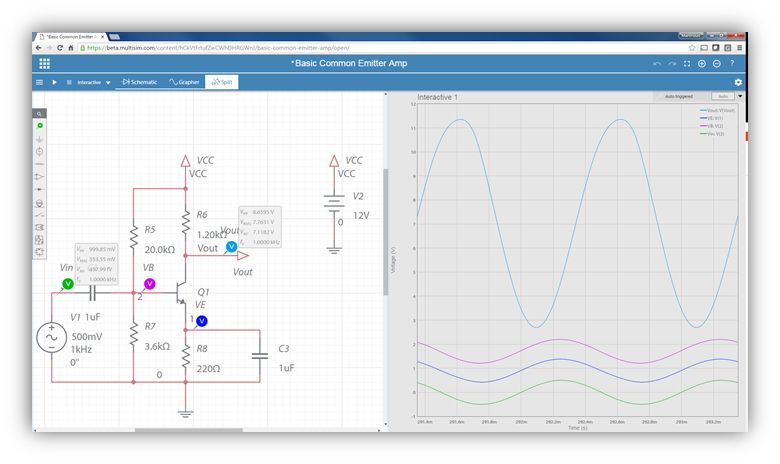Screen dimensions: 780x464
Task: Open the settings gear panel
Action: [x=738, y=82]
